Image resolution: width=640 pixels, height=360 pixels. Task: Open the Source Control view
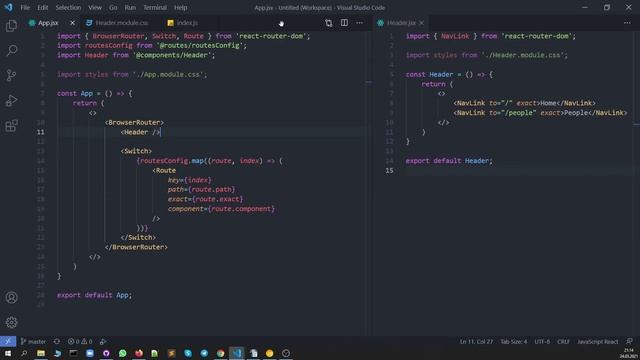pos(11,76)
